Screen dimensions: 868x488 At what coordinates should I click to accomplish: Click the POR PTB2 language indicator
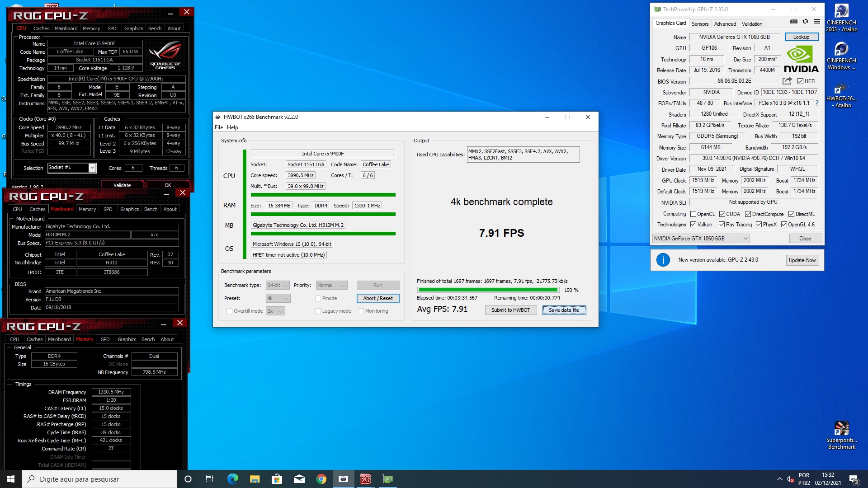coord(804,479)
